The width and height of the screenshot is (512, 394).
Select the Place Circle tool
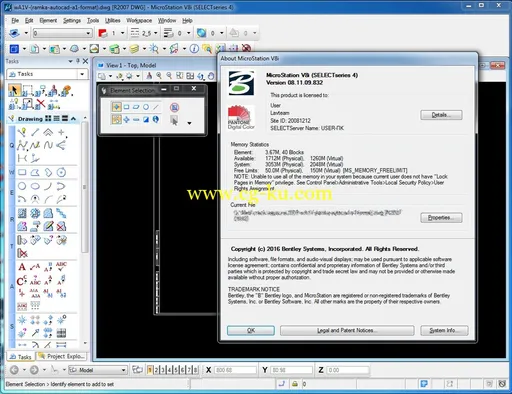pos(22,186)
